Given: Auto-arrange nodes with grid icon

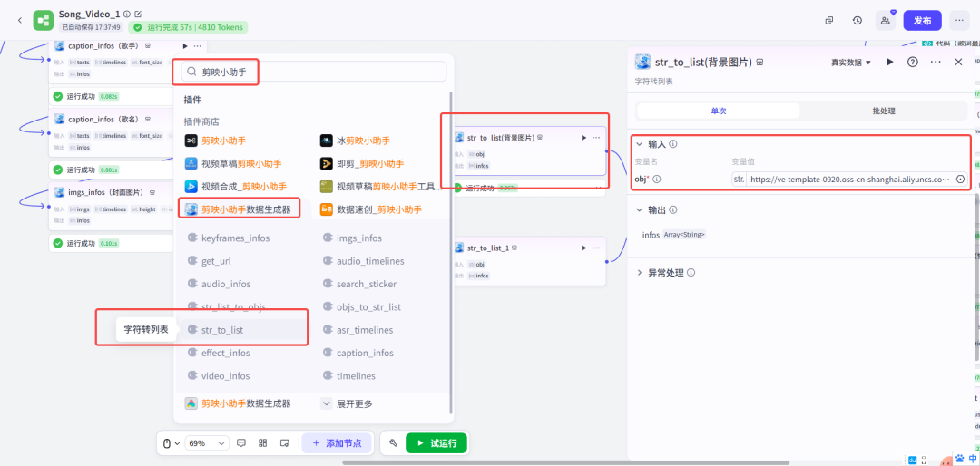Looking at the screenshot, I should pyautogui.click(x=263, y=443).
